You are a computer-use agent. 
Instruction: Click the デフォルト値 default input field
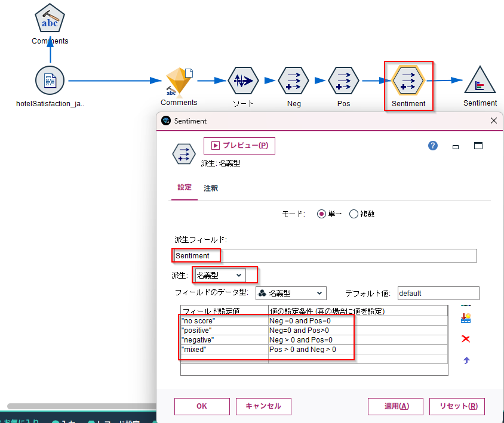438,294
